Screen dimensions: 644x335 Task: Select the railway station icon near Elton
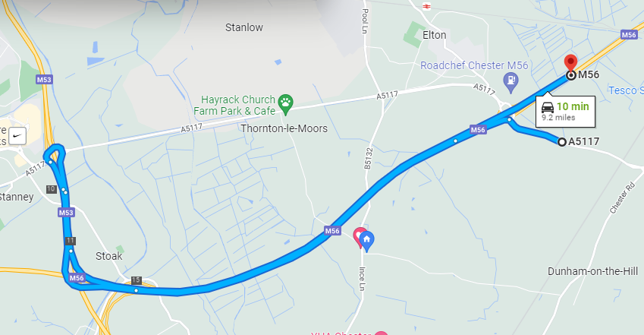point(426,6)
